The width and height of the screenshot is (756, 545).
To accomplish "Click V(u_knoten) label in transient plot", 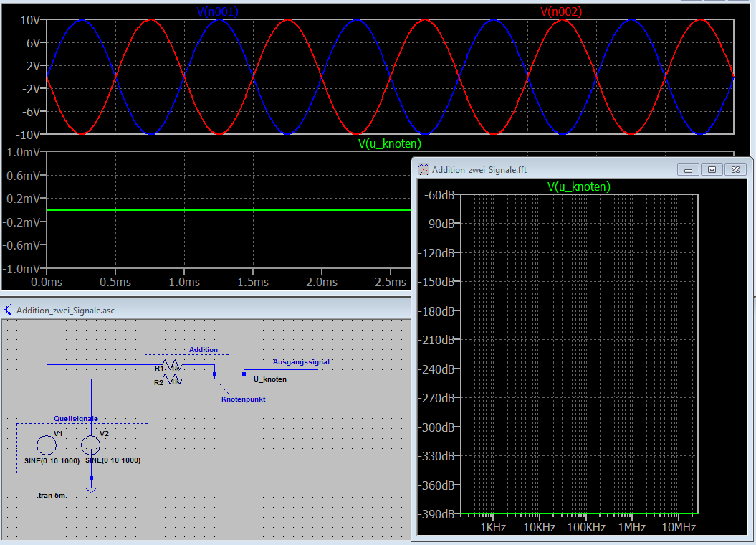I will [x=389, y=143].
